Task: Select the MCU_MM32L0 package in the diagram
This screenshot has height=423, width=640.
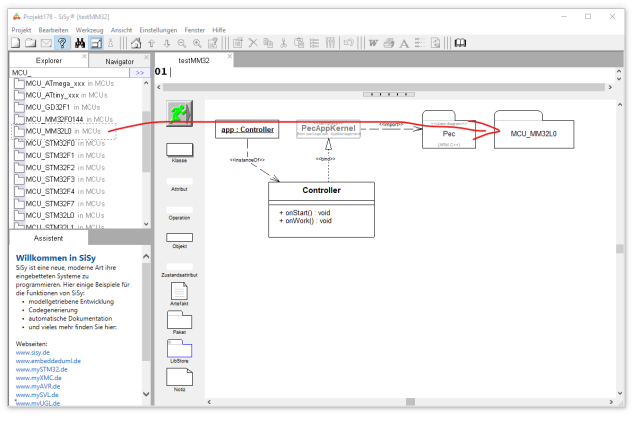Action: [x=533, y=132]
